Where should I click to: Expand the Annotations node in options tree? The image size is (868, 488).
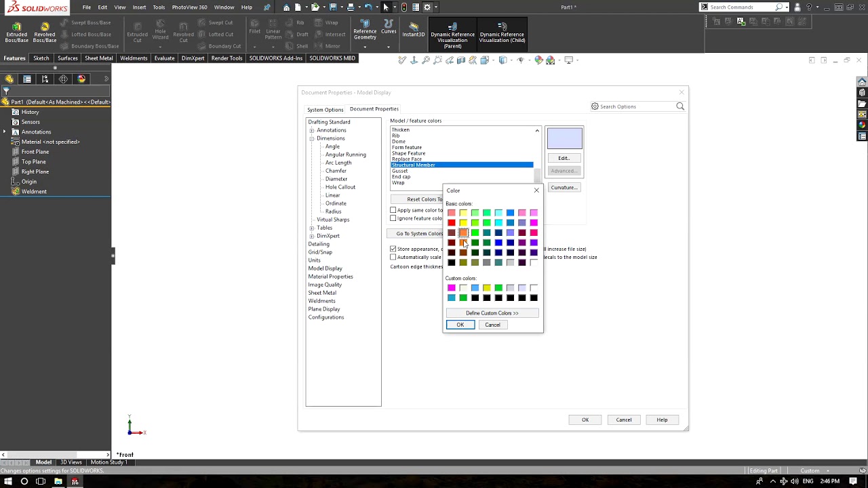312,130
